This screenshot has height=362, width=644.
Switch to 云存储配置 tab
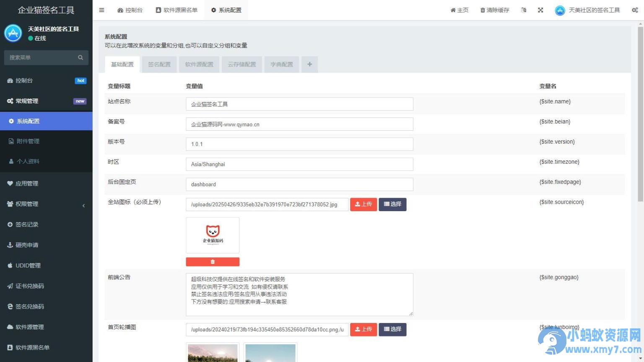pyautogui.click(x=242, y=65)
